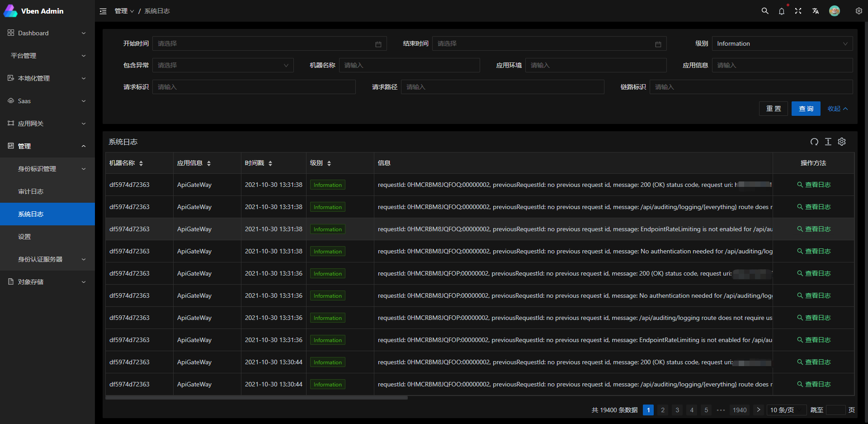Sort table by 级别 column
Image resolution: width=868 pixels, height=424 pixels.
pos(329,163)
